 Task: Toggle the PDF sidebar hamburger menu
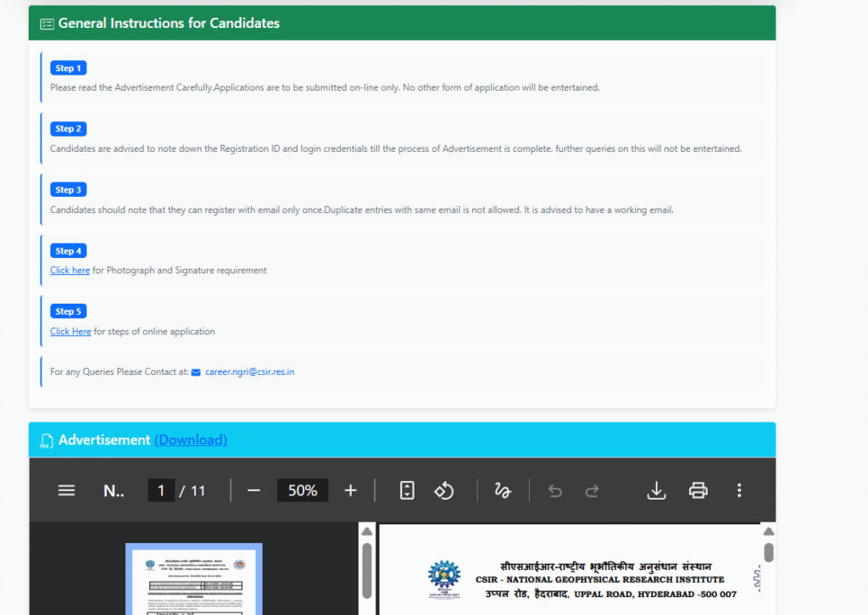(66, 490)
